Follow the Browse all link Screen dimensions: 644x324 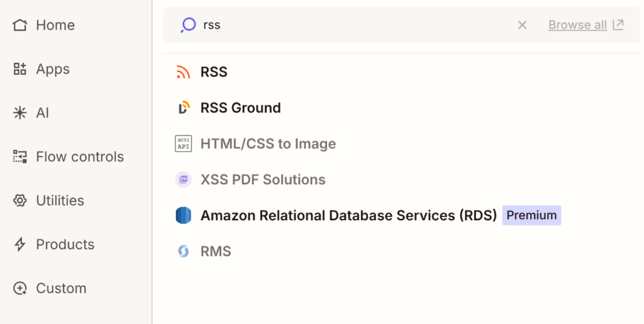point(577,25)
